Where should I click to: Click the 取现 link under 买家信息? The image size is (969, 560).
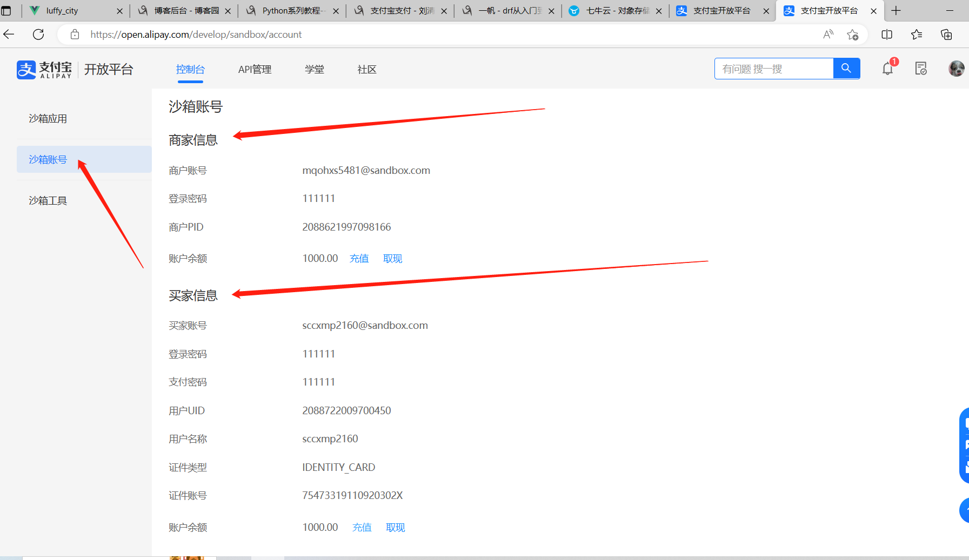[396, 528]
